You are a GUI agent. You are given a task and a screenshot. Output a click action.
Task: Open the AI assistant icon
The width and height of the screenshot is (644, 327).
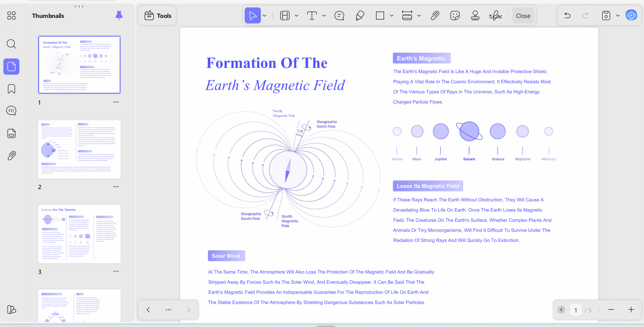631,15
